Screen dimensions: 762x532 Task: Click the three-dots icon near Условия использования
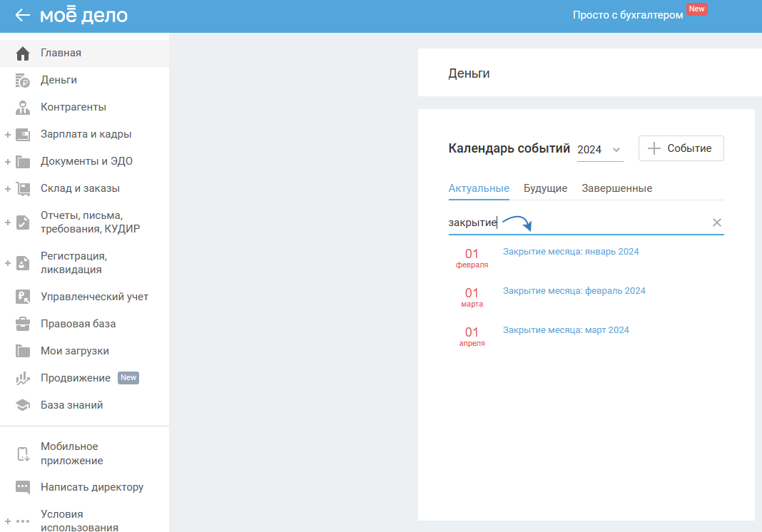(23, 521)
